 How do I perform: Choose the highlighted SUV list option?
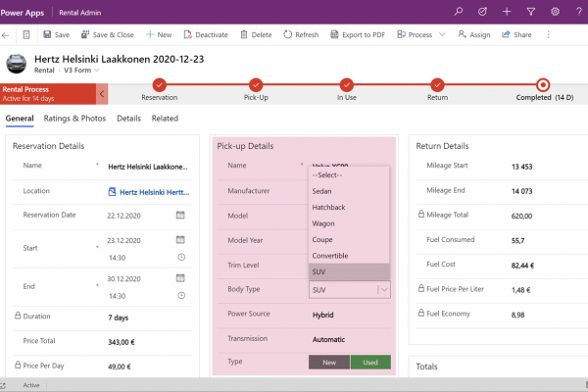pos(349,271)
